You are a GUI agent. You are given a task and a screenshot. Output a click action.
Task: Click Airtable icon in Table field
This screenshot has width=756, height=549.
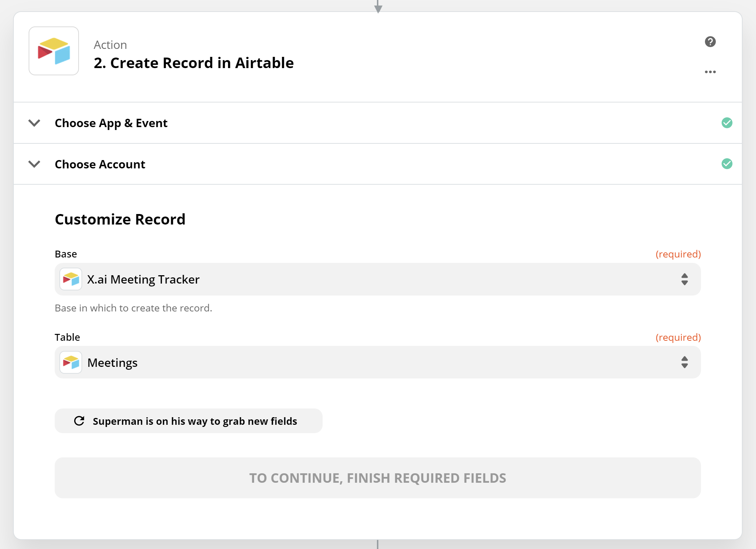click(71, 362)
